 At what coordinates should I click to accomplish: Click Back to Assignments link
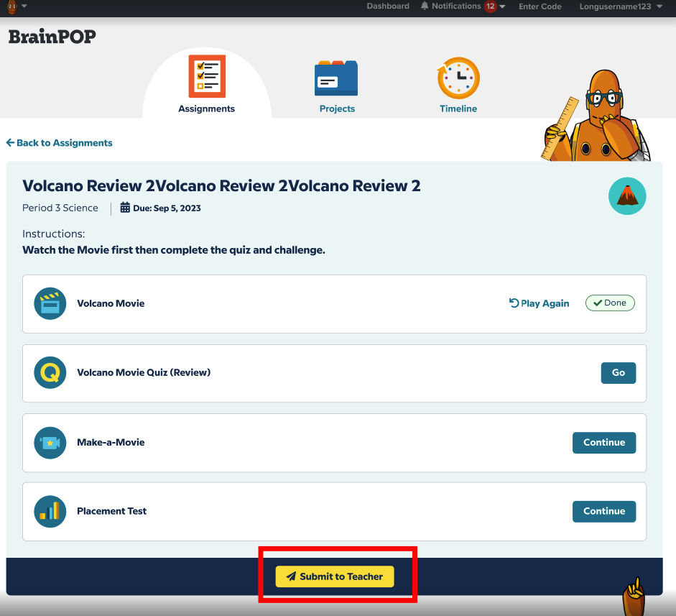pos(60,143)
